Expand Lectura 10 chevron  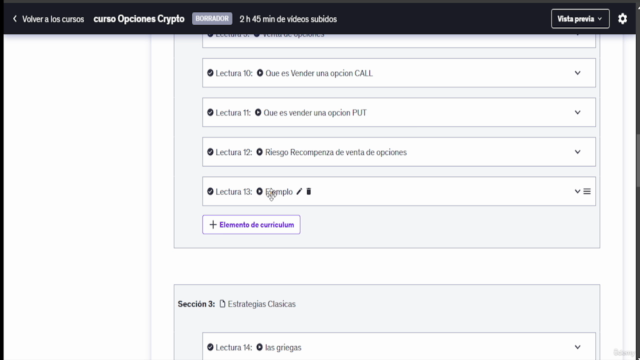click(x=578, y=73)
